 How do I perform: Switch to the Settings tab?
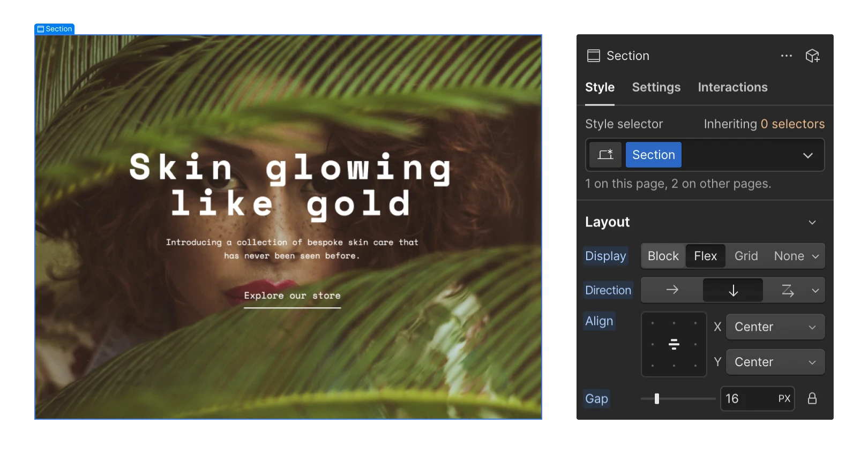tap(656, 87)
